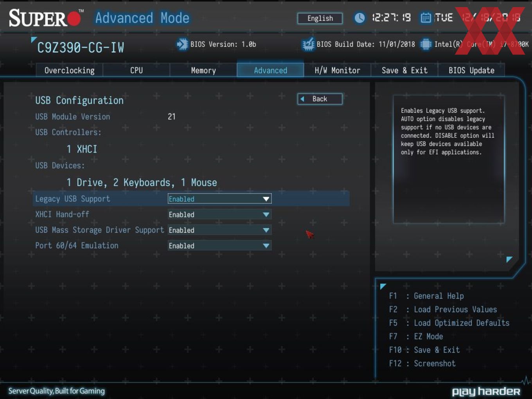The width and height of the screenshot is (532, 399).
Task: Click the BIOS Build Date icon
Action: 308,44
